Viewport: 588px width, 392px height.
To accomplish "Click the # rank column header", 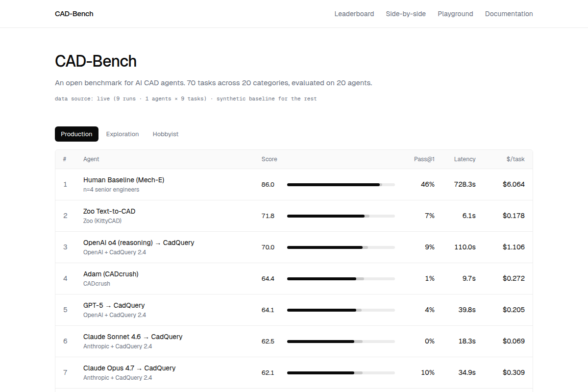I will click(x=65, y=159).
